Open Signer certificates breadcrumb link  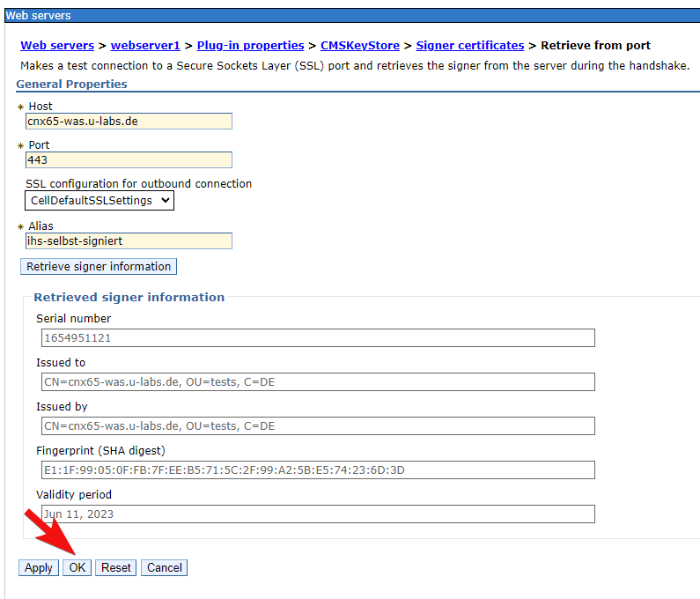point(469,46)
